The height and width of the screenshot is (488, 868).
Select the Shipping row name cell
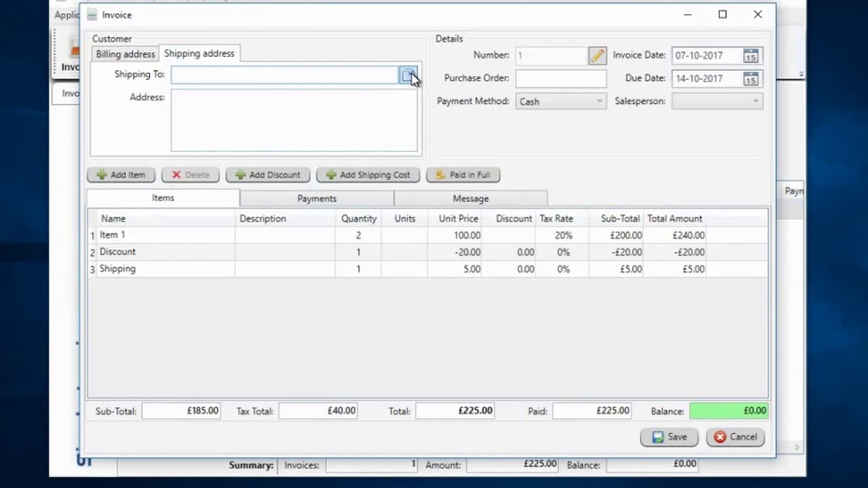[167, 269]
